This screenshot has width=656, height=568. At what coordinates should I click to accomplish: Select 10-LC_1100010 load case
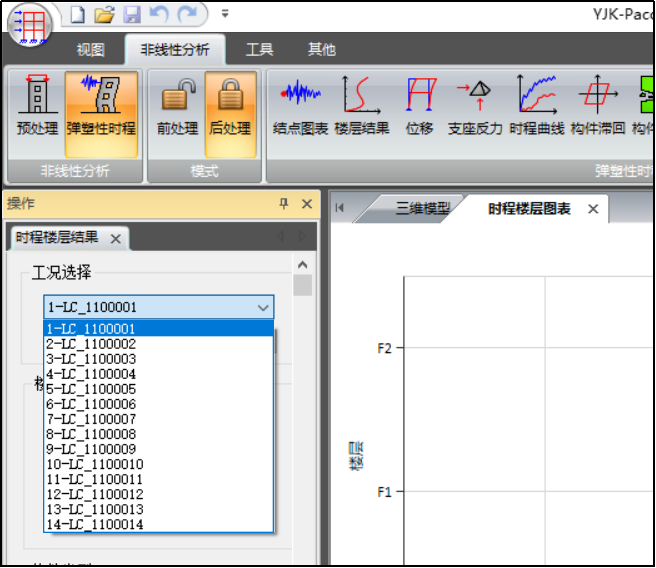159,464
